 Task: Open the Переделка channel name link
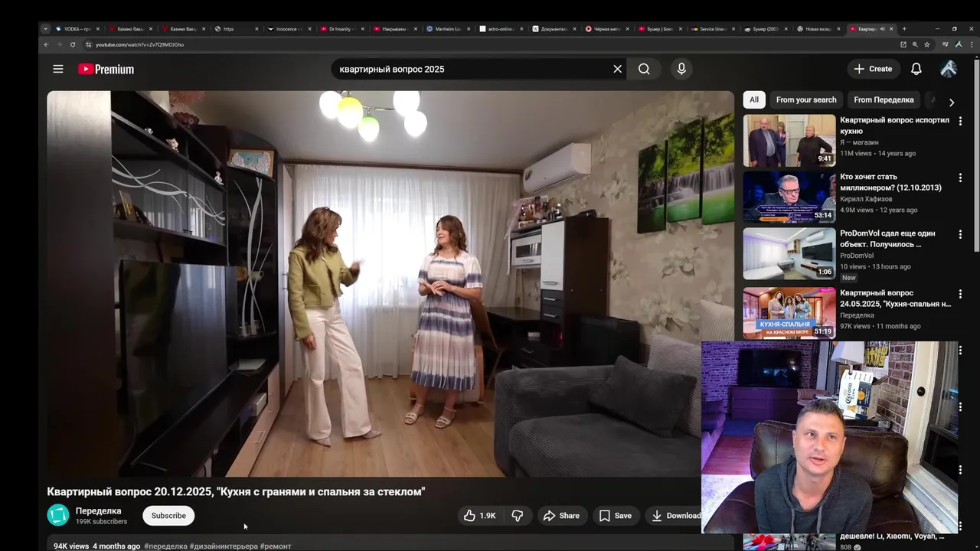99,510
